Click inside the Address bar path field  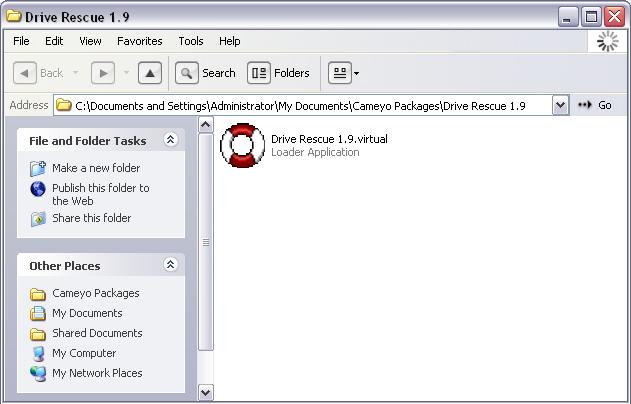(x=303, y=106)
